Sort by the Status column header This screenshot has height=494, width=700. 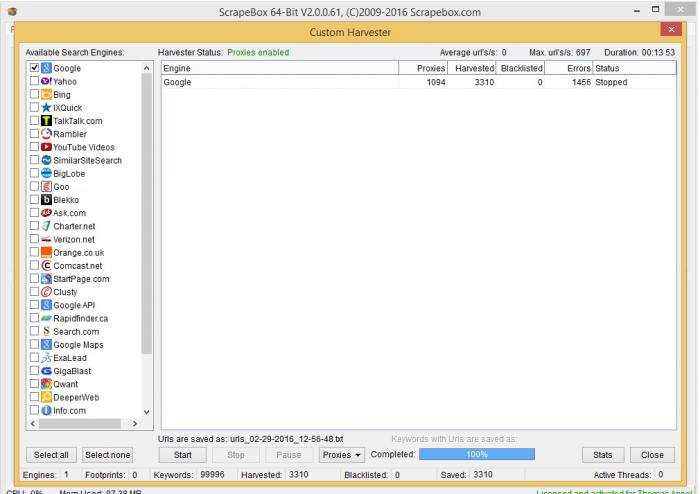coord(634,68)
